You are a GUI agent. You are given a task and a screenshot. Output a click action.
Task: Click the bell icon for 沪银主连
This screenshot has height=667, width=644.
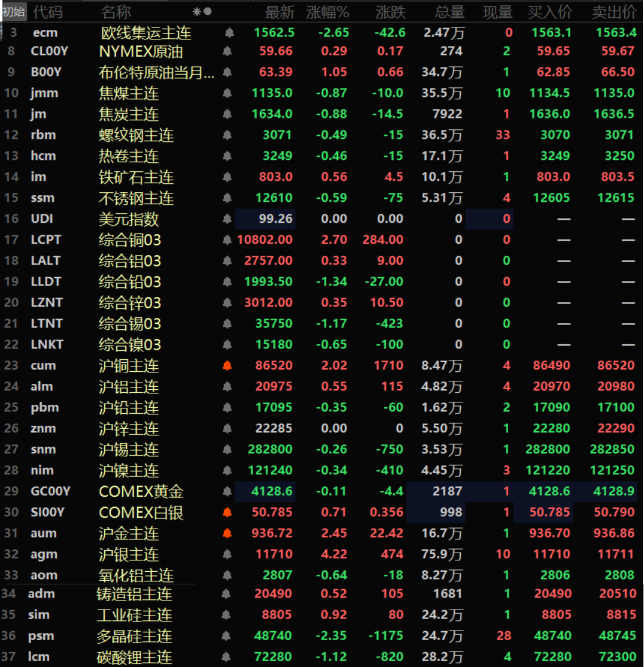click(227, 554)
